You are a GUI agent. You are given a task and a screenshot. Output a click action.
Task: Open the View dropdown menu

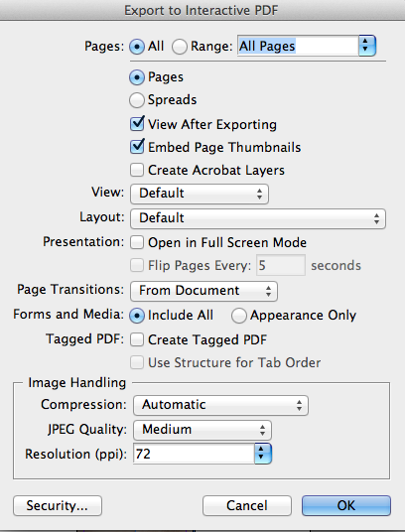tap(200, 194)
